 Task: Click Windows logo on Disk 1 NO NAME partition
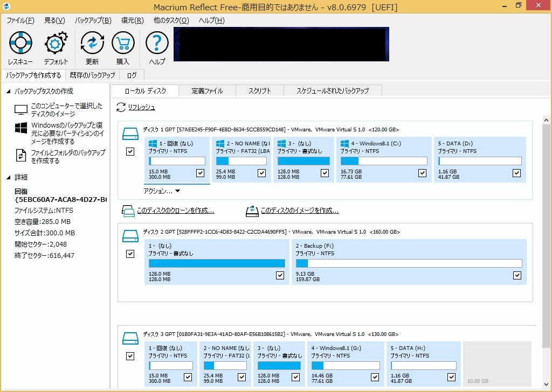pos(220,143)
